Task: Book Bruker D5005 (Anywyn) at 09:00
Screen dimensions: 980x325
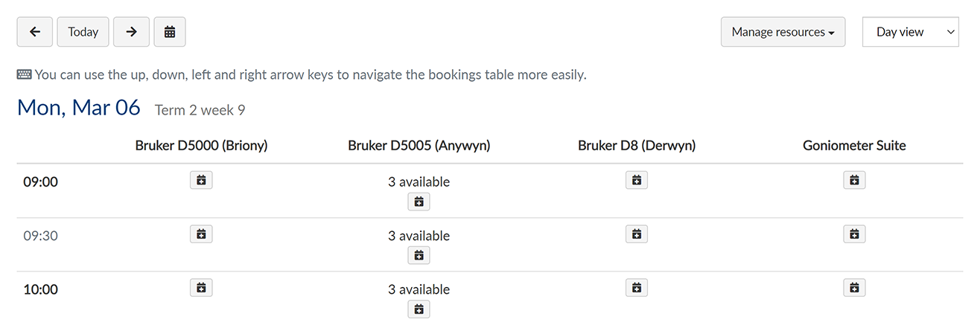Action: [419, 202]
